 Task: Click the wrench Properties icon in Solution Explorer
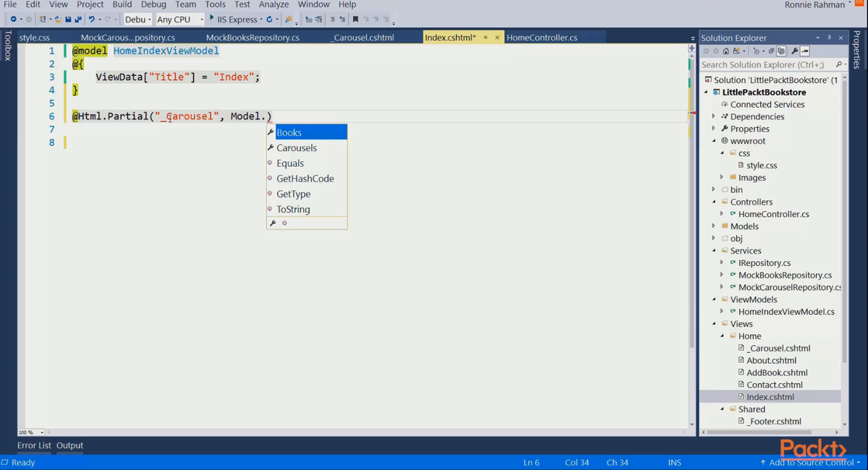794,51
